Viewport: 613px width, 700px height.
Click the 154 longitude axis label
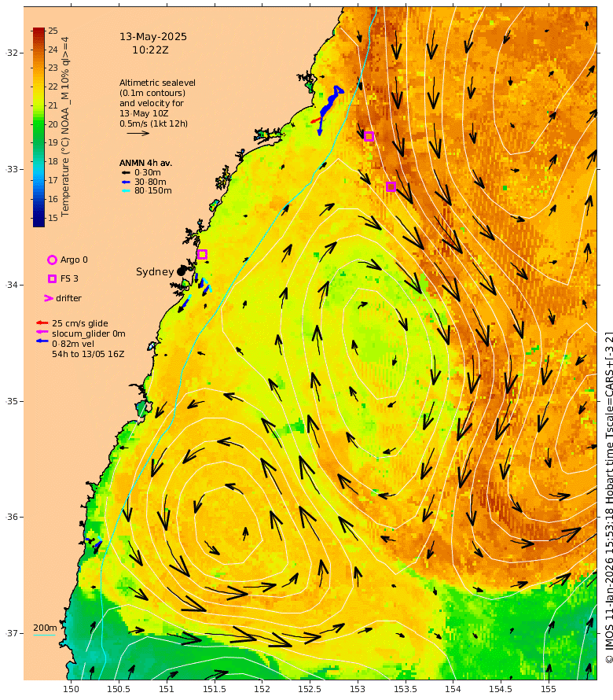point(453,689)
